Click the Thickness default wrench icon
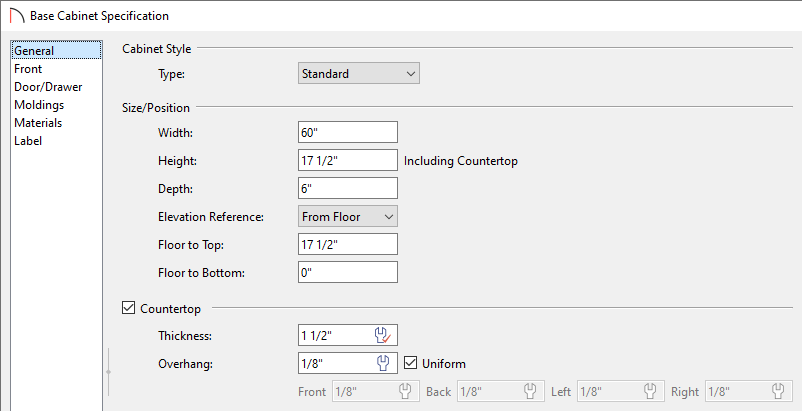The image size is (802, 411). 383,335
